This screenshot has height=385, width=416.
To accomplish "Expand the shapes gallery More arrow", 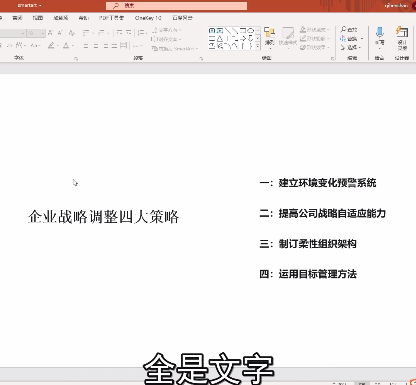I will 258,46.
